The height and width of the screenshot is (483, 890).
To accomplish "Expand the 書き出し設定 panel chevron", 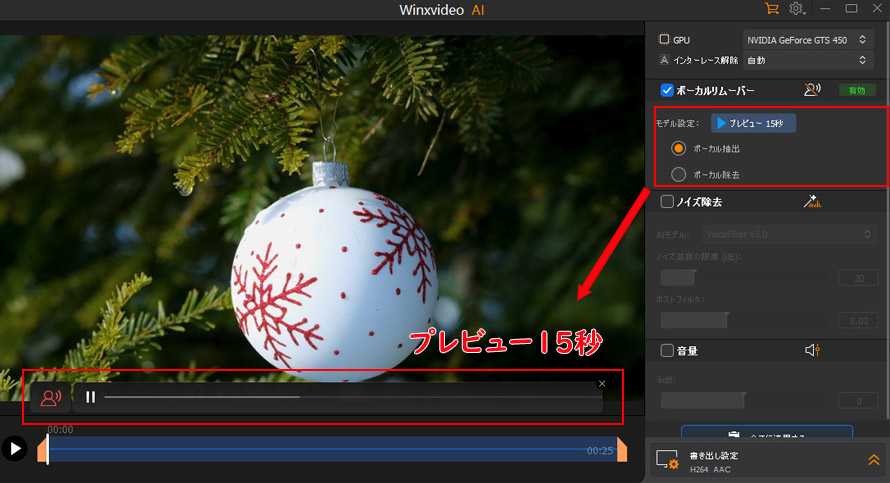I will tap(873, 460).
